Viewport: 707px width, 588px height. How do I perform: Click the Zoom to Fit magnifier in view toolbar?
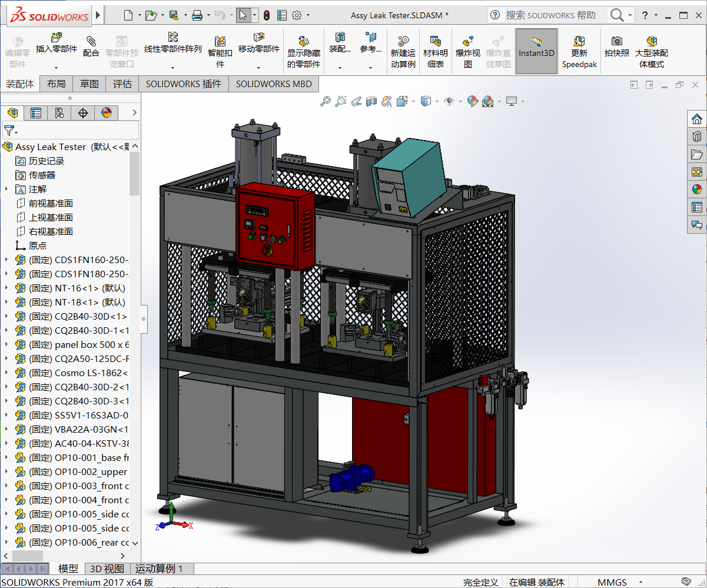tap(326, 102)
